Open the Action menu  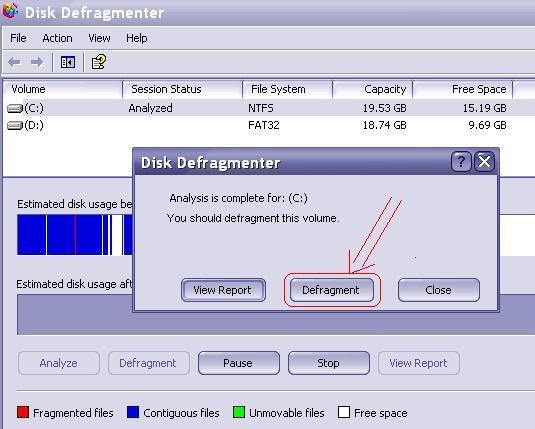tap(57, 38)
